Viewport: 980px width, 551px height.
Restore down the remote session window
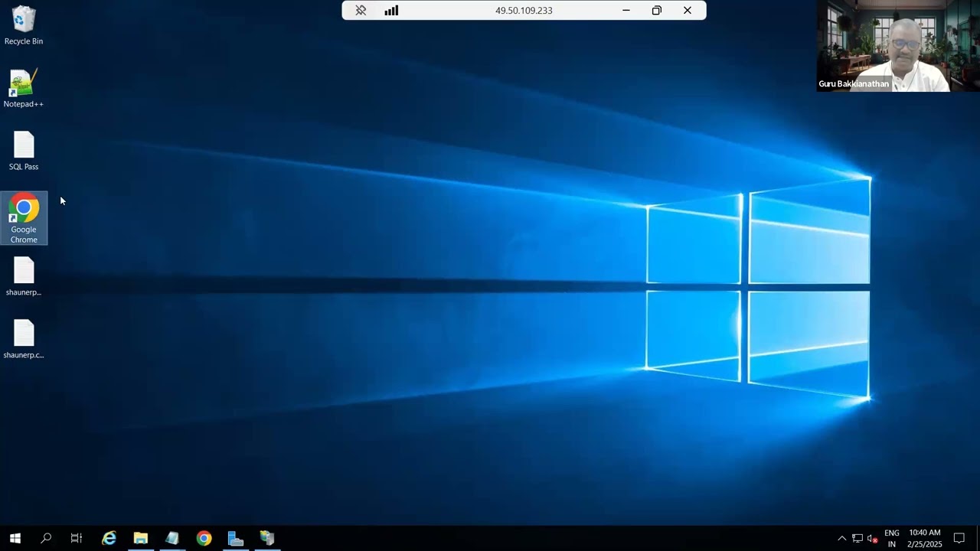click(x=656, y=10)
